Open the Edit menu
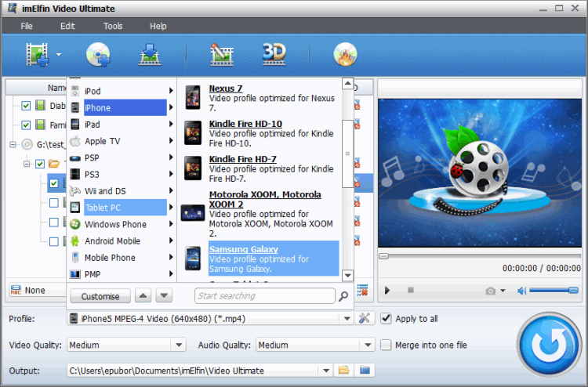588x387 pixels. coord(67,26)
